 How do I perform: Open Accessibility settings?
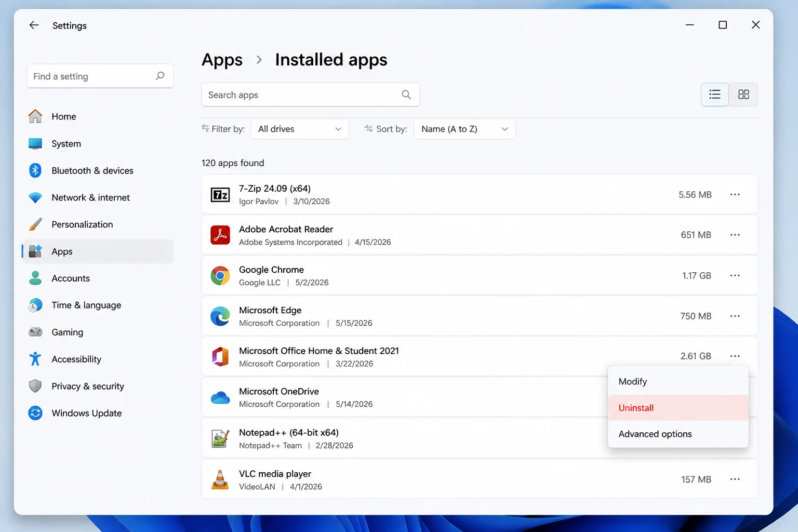click(98, 360)
